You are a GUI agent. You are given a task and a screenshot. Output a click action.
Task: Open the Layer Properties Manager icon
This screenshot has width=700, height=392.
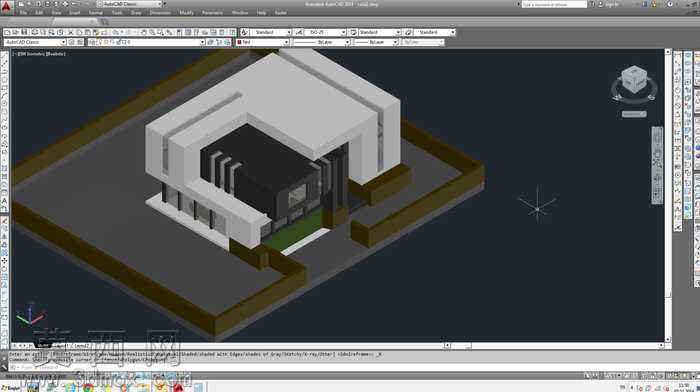click(x=92, y=42)
